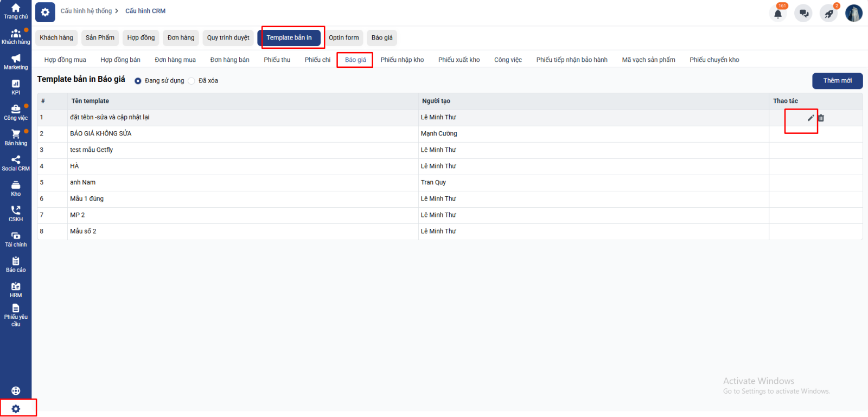
Task: Click the 'Optin form' button
Action: pos(343,37)
